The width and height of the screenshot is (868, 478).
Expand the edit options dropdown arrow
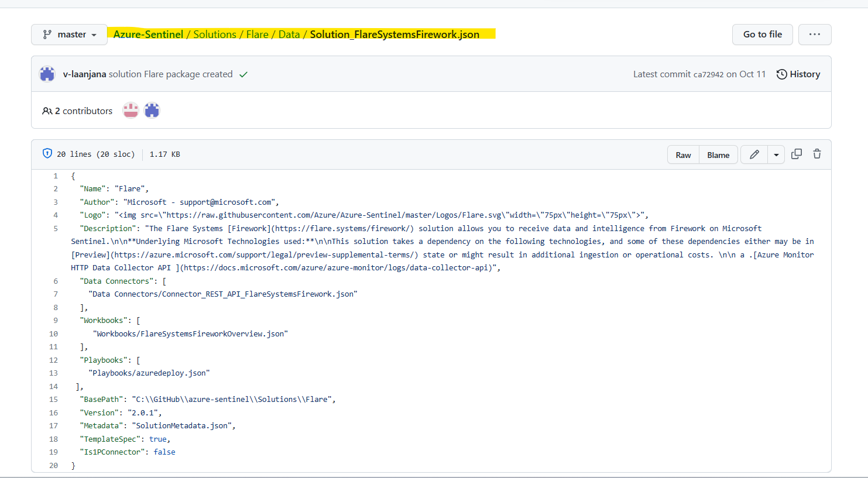pos(776,154)
